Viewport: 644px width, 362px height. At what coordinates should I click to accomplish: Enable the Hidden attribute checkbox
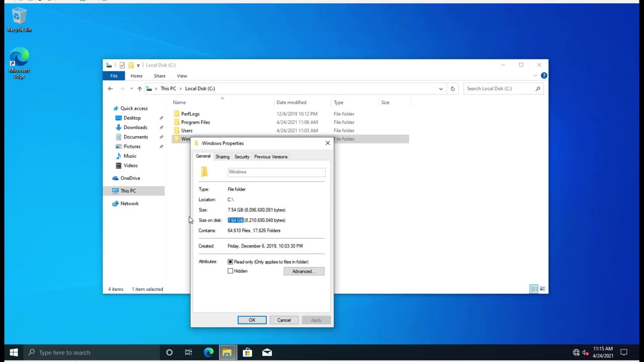coord(230,271)
